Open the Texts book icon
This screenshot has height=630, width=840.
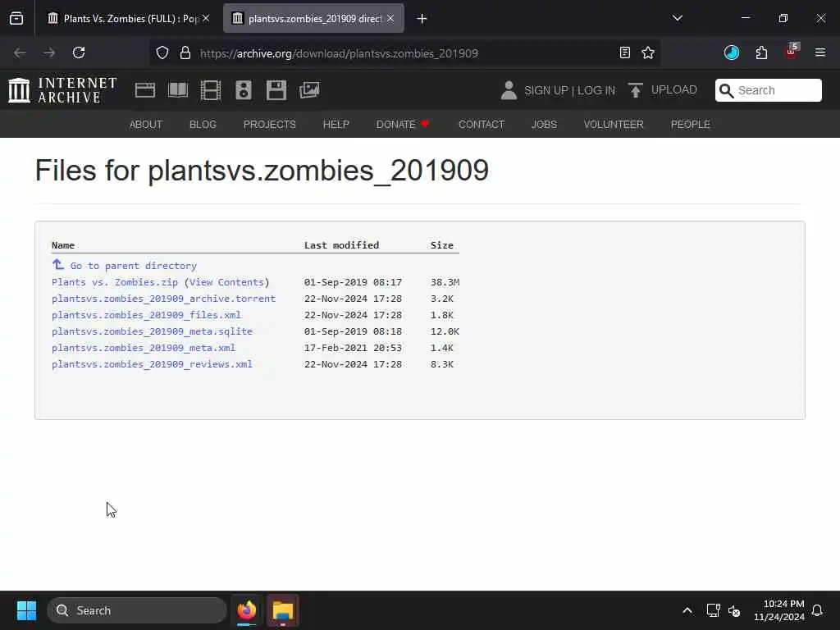[178, 90]
